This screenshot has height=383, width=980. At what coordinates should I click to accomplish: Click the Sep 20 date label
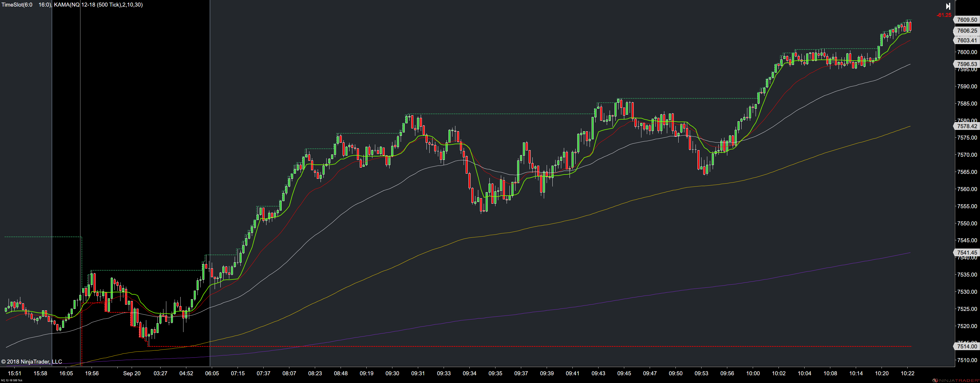point(132,374)
